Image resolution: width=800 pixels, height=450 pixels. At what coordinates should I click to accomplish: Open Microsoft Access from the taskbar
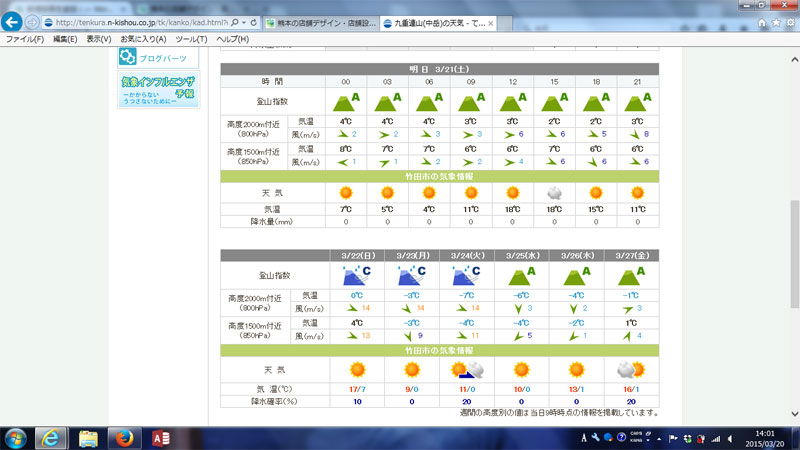click(161, 438)
